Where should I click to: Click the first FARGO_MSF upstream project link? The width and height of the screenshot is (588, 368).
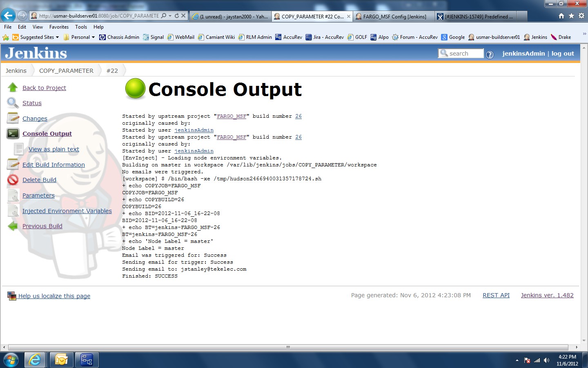[232, 116]
